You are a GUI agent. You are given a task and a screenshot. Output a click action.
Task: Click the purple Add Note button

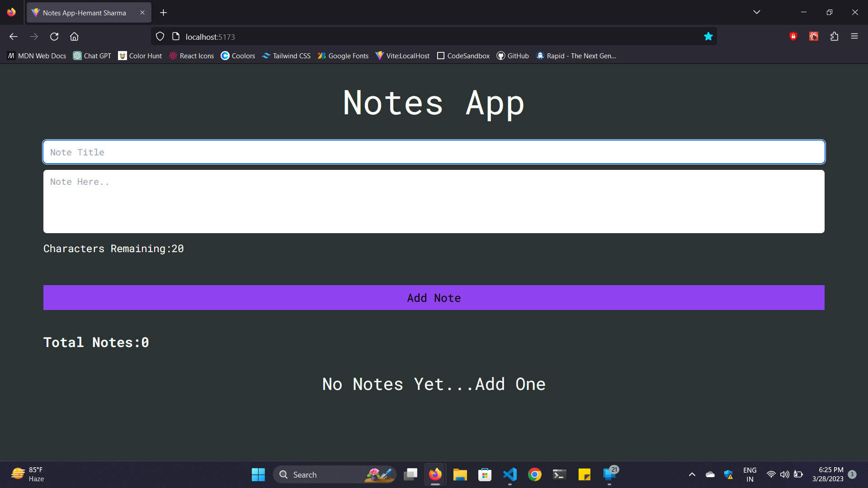point(434,298)
